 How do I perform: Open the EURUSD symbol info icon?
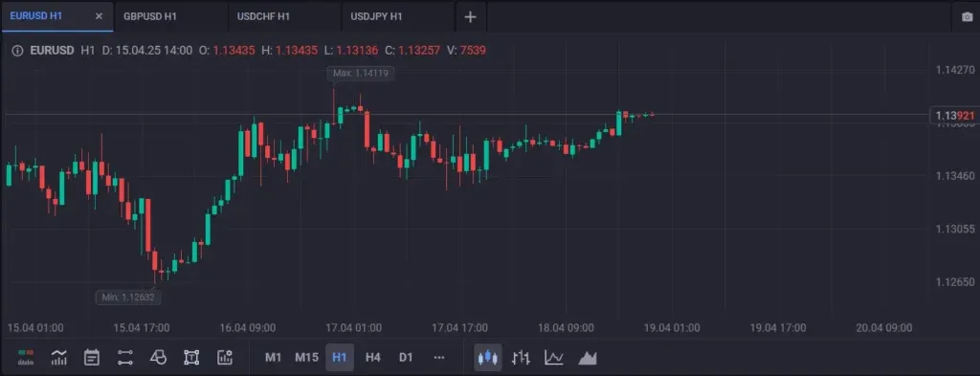[x=17, y=51]
